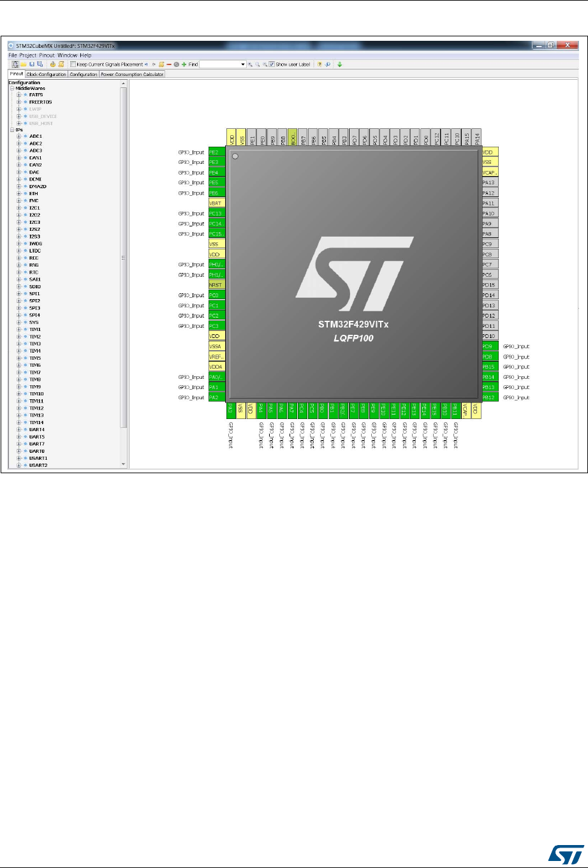Viewport: 588px width, 868px height.
Task: Collapse the MiddleWares tree group
Action: [12, 88]
